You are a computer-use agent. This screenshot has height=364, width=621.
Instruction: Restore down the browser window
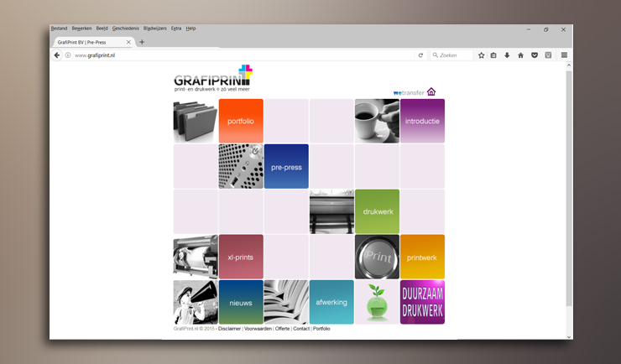(545, 29)
